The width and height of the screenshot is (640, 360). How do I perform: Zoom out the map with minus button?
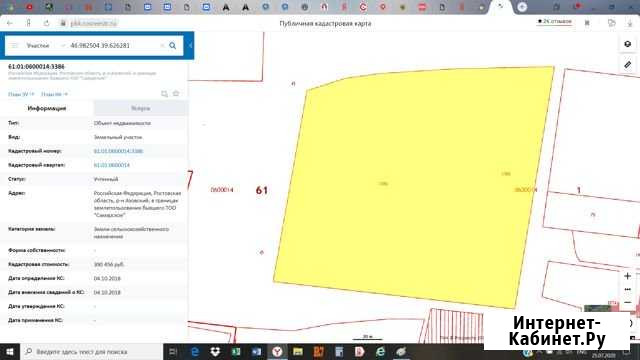[x=628, y=302]
